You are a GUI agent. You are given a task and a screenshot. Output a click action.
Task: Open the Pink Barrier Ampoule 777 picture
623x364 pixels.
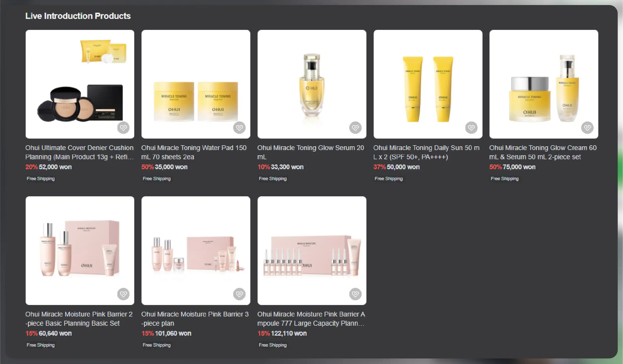pos(312,251)
